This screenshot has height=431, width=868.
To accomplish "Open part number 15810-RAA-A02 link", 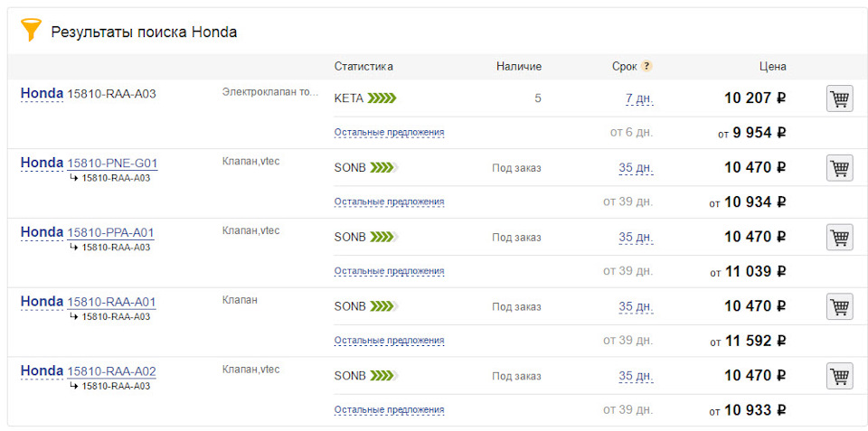I will tap(111, 371).
